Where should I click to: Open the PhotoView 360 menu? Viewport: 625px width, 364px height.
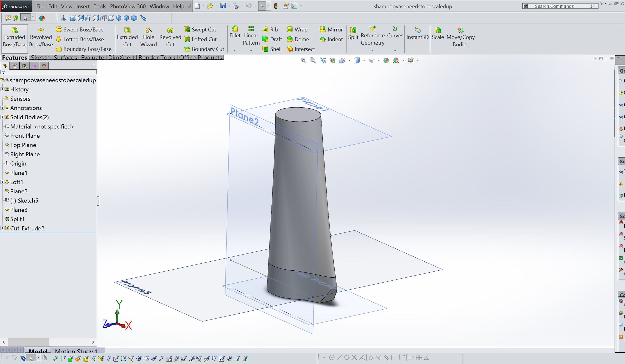(128, 6)
